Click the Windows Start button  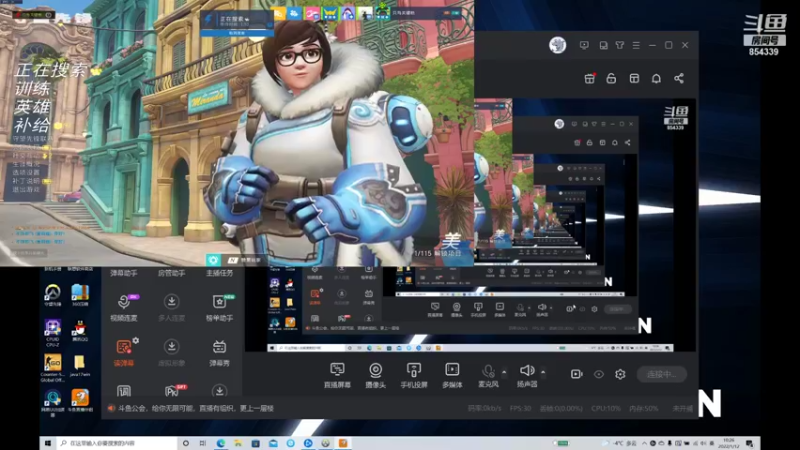[48, 443]
